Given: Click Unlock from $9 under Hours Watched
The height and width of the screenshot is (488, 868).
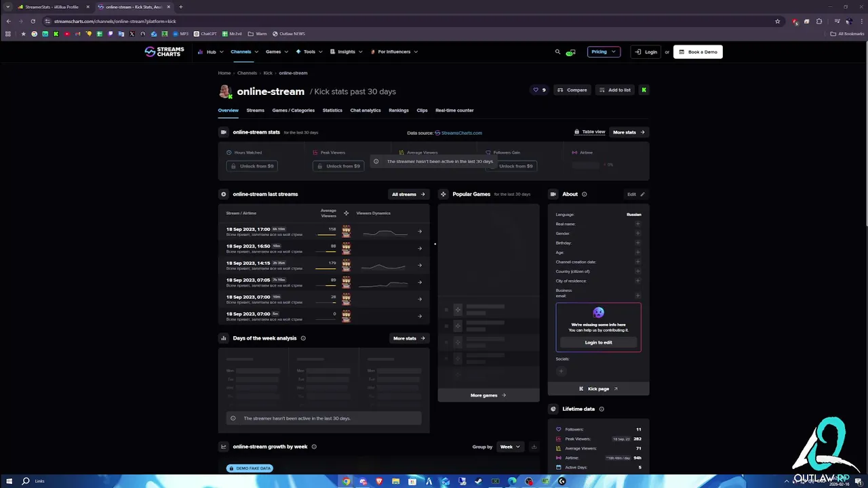Looking at the screenshot, I should click(252, 166).
